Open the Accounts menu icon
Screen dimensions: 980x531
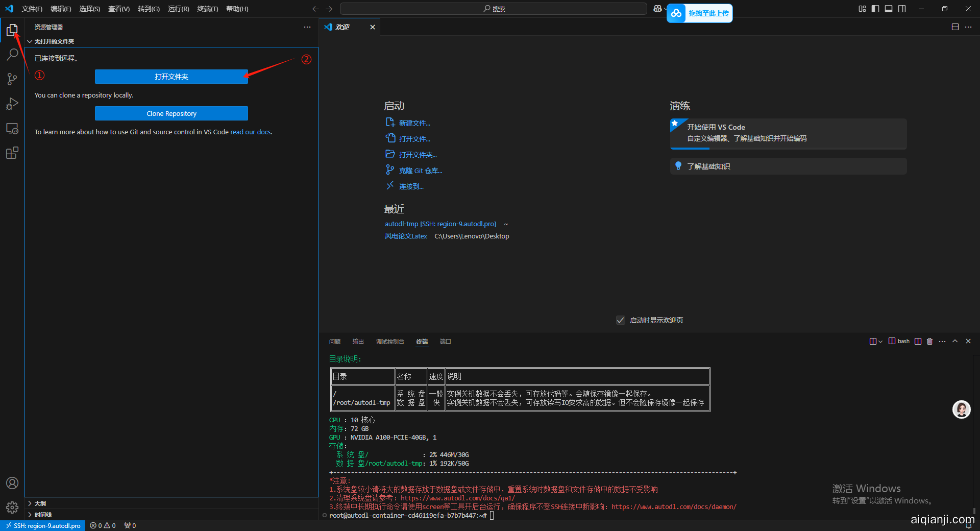pyautogui.click(x=12, y=483)
